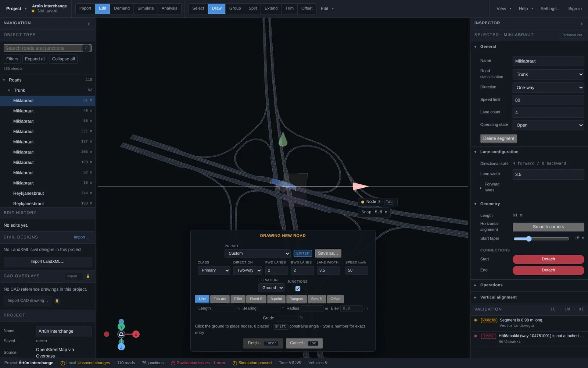Toggle perspective view in gizmo center
Image resolution: width=588 pixels, height=368 pixels.
click(x=121, y=335)
